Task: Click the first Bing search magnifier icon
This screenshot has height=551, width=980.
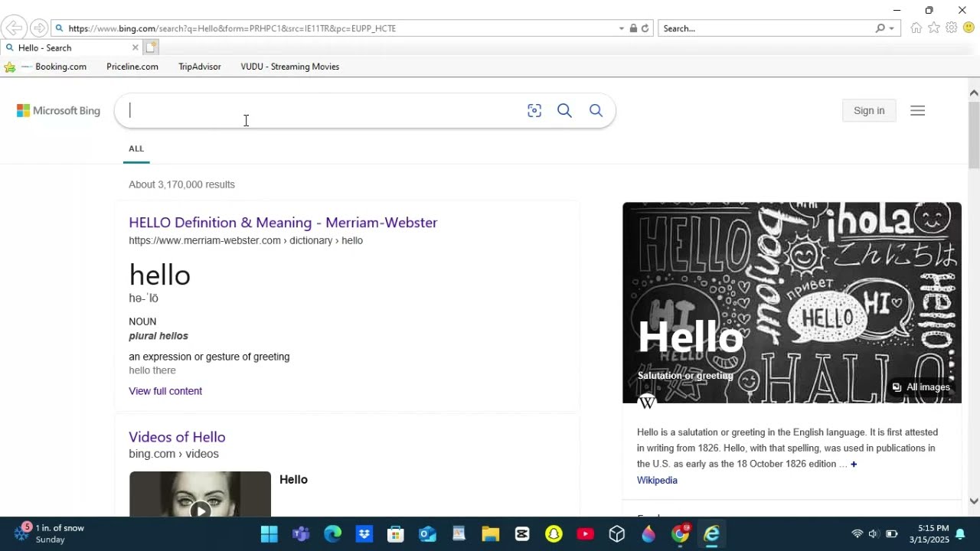Action: (564, 111)
